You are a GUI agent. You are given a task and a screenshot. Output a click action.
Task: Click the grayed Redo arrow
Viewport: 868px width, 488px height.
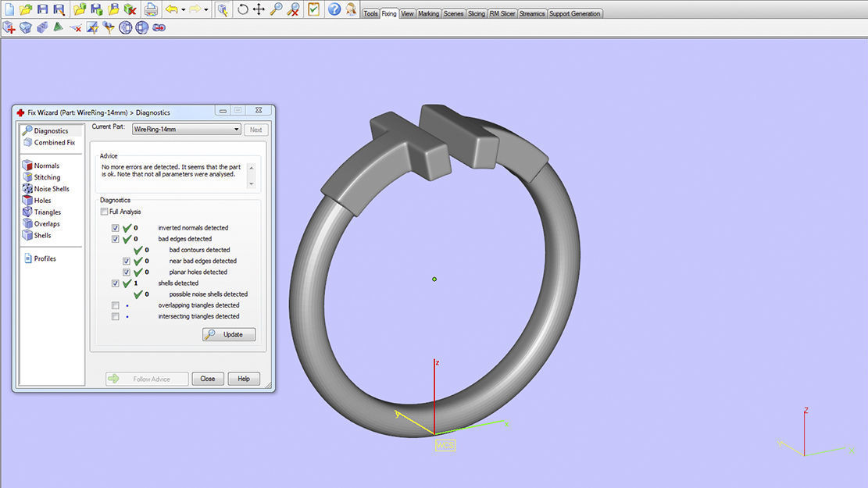coord(195,9)
